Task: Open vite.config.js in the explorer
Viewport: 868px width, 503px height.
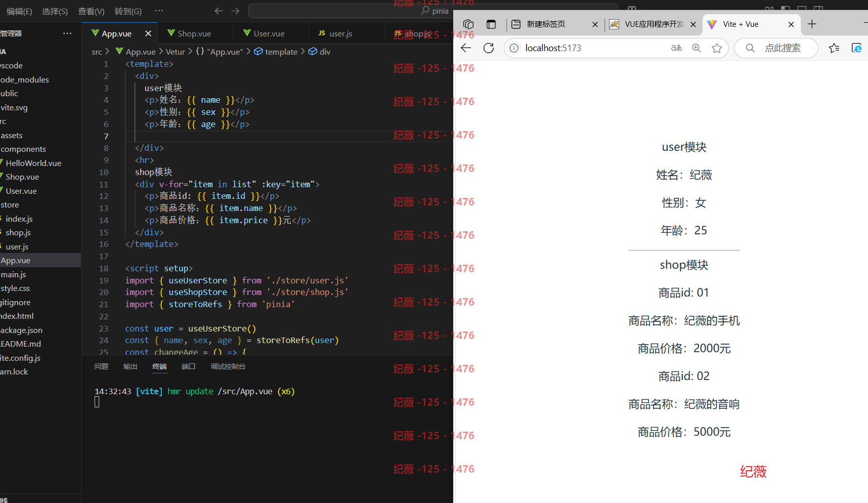Action: pyautogui.click(x=20, y=358)
